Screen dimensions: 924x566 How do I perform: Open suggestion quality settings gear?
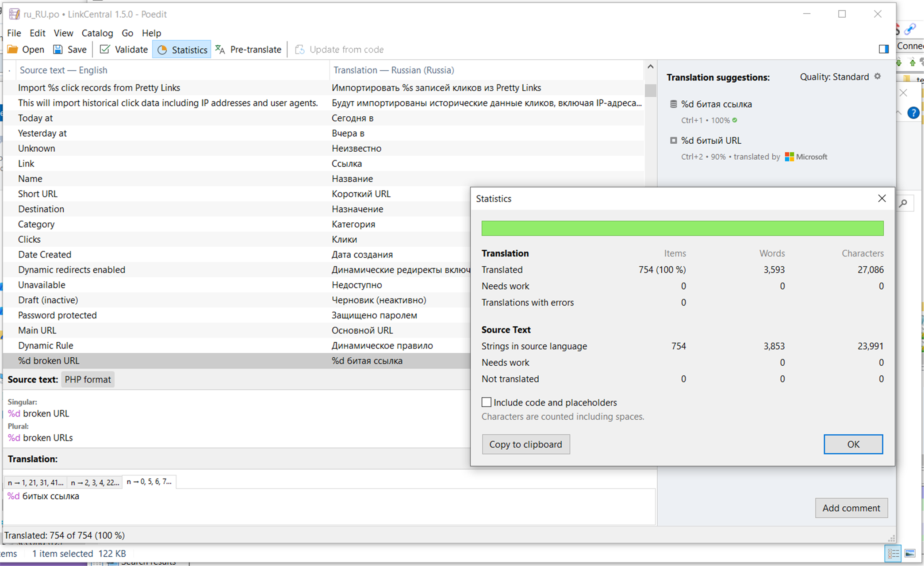coord(878,76)
